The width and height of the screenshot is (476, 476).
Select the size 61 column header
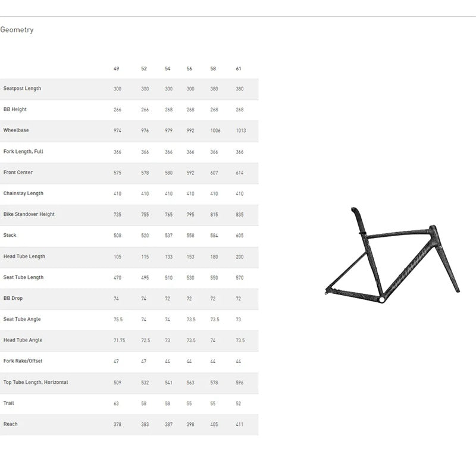[x=239, y=69]
